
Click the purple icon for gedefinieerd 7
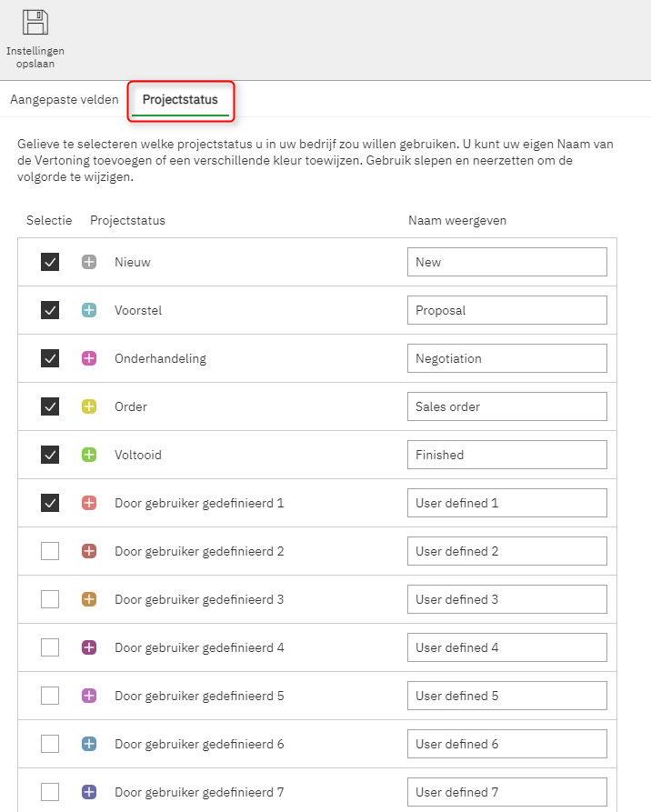(x=89, y=792)
